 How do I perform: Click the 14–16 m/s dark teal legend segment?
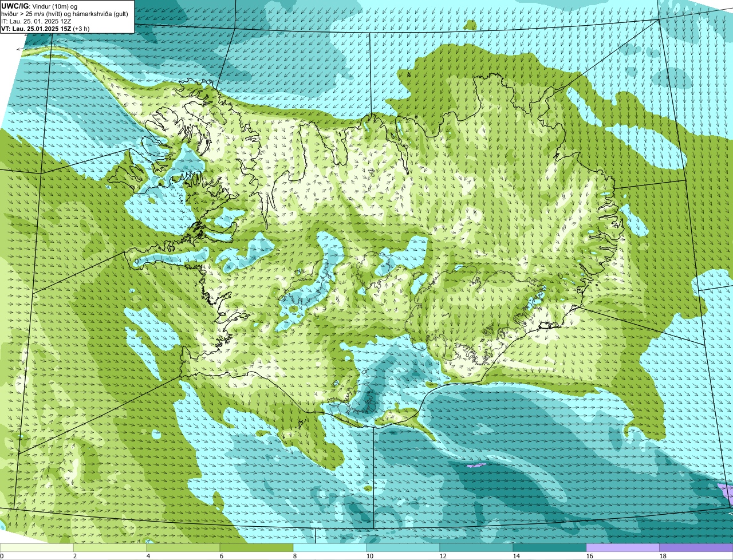(x=550, y=547)
